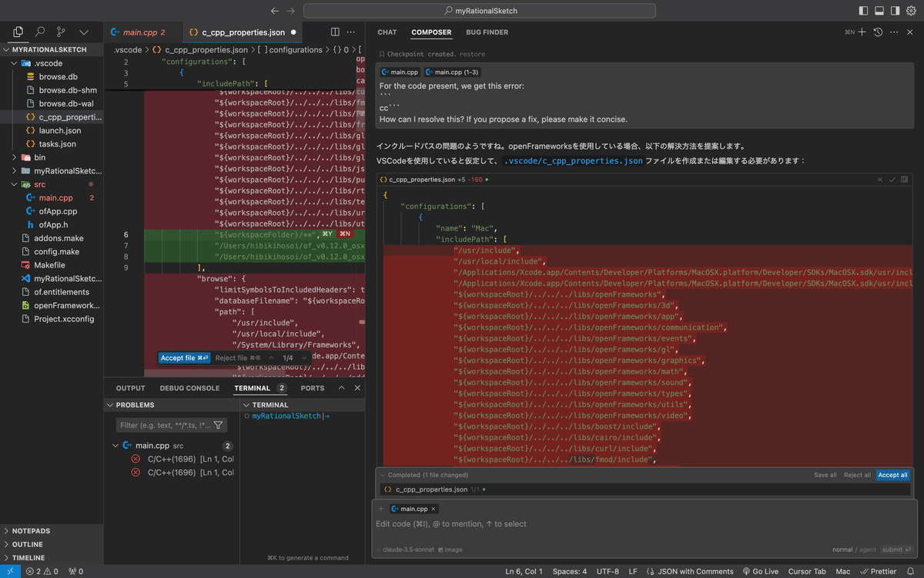Click the restore checkpoint link
The image size is (924, 578).
(473, 55)
